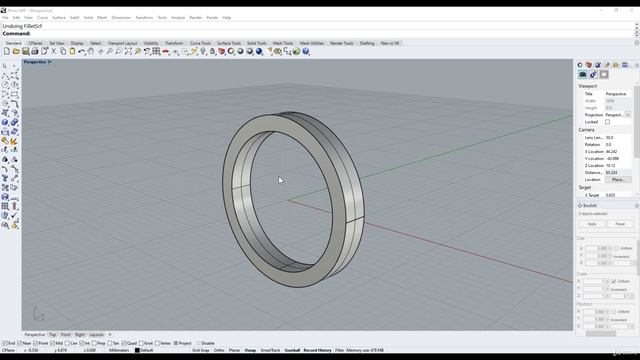Open the Surface menu
This screenshot has height=360, width=640.
(59, 18)
